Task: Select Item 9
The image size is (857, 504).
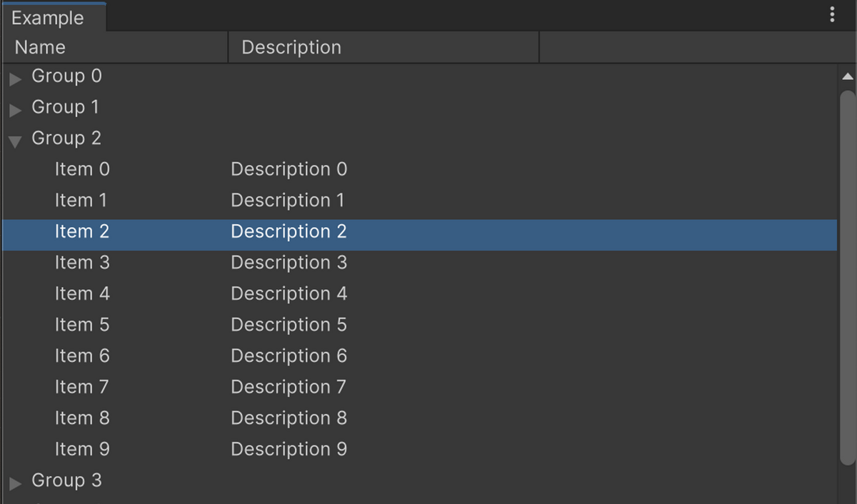Action: coord(82,449)
